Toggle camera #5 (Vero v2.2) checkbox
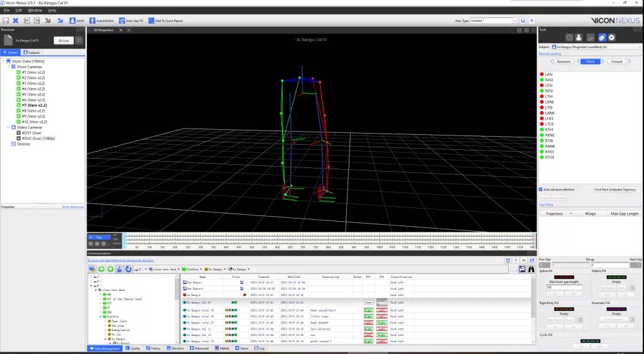Image resolution: width=644 pixels, height=354 pixels. point(19,94)
